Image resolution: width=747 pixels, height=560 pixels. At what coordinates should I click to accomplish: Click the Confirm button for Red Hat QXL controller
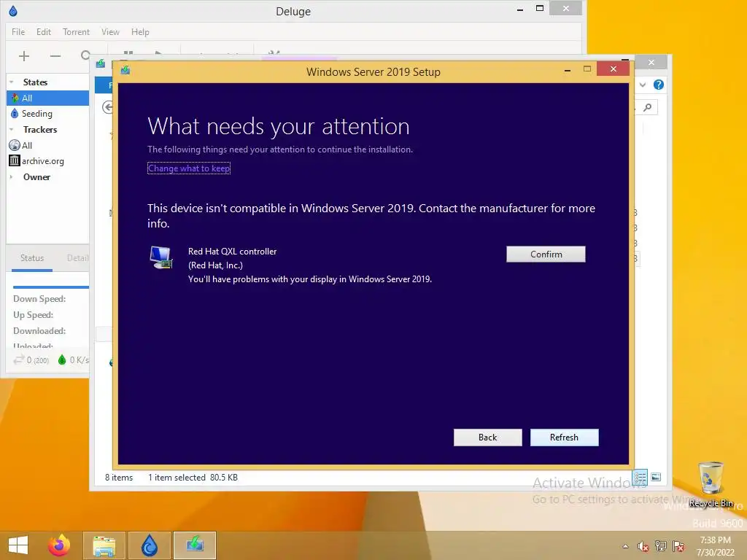[x=546, y=254]
